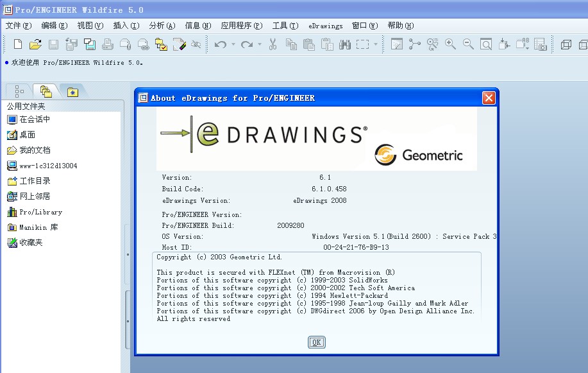Viewport: 588px width, 373px height.
Task: Click the Backup to monitor icon
Action: (90, 44)
